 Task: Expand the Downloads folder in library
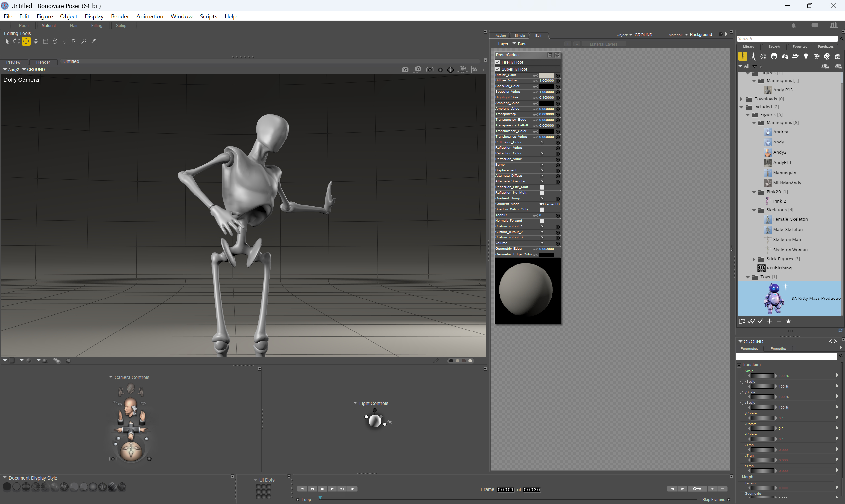(x=741, y=99)
